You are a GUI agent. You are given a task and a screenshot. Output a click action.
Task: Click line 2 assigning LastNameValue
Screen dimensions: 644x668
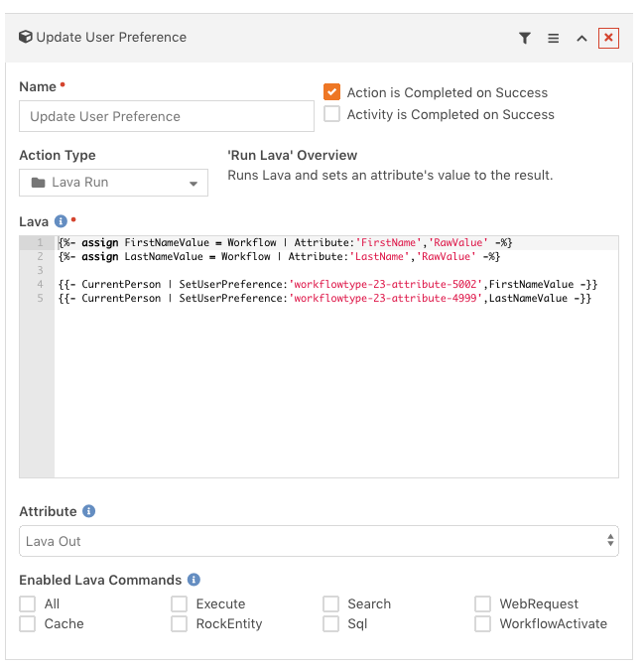point(282,259)
